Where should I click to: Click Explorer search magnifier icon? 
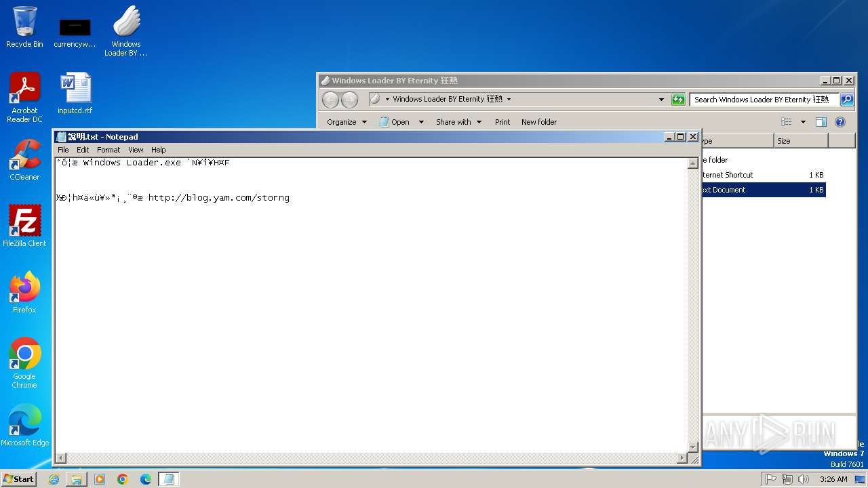tap(846, 100)
